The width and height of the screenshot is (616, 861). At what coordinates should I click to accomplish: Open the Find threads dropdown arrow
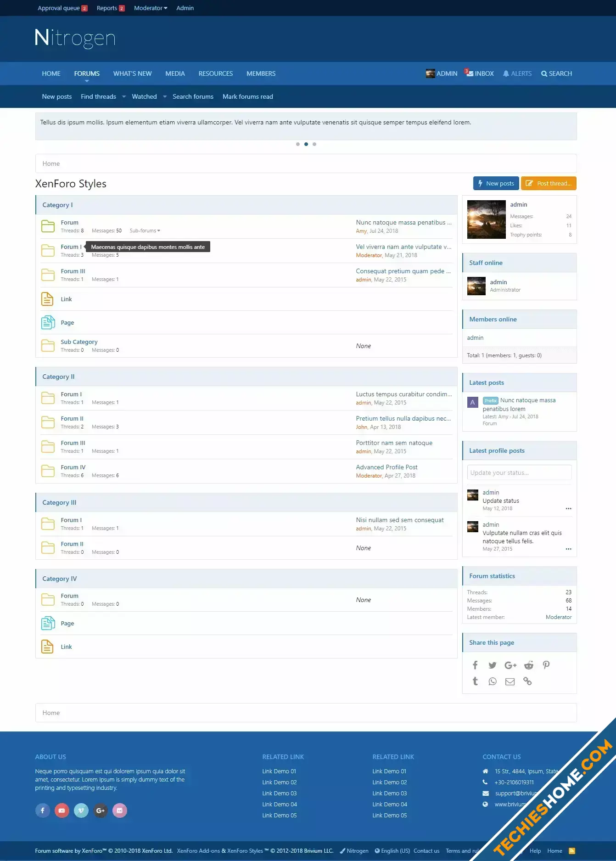click(x=124, y=96)
